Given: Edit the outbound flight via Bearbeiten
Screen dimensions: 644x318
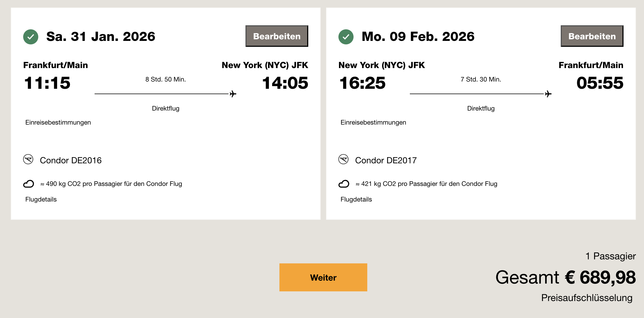Looking at the screenshot, I should pyautogui.click(x=277, y=36).
